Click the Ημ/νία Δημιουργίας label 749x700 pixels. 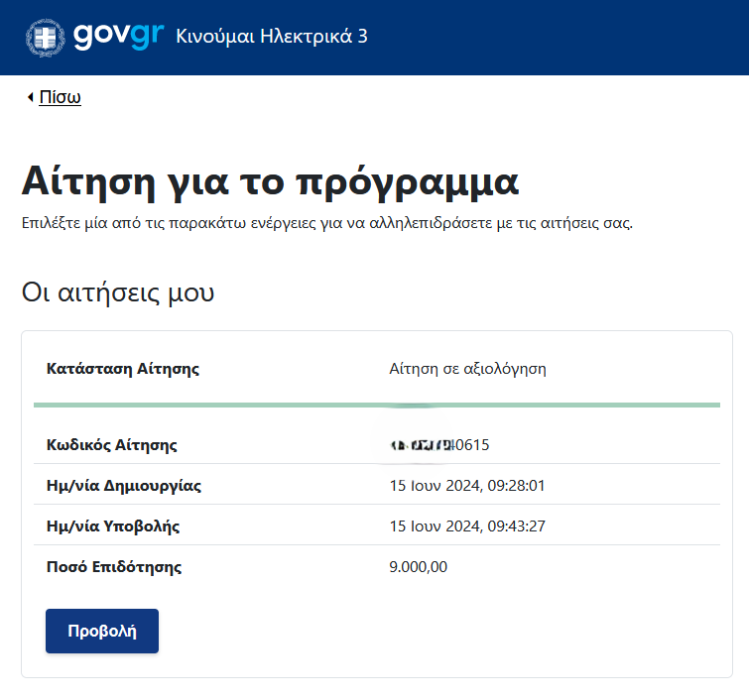[x=124, y=486]
